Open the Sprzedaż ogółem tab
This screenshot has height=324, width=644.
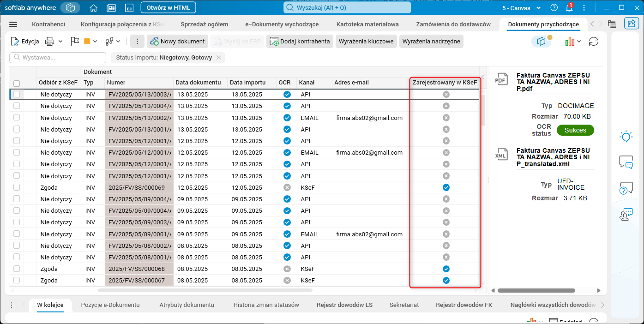pos(205,24)
